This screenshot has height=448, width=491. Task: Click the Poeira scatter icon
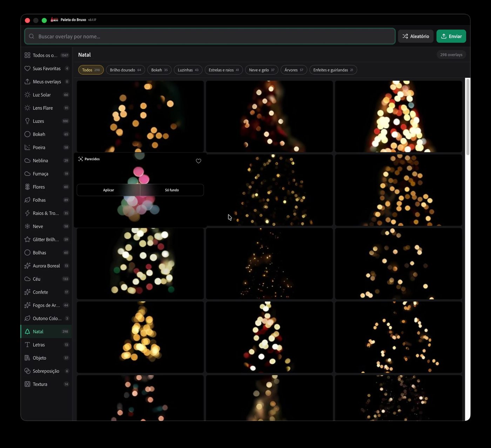27,147
